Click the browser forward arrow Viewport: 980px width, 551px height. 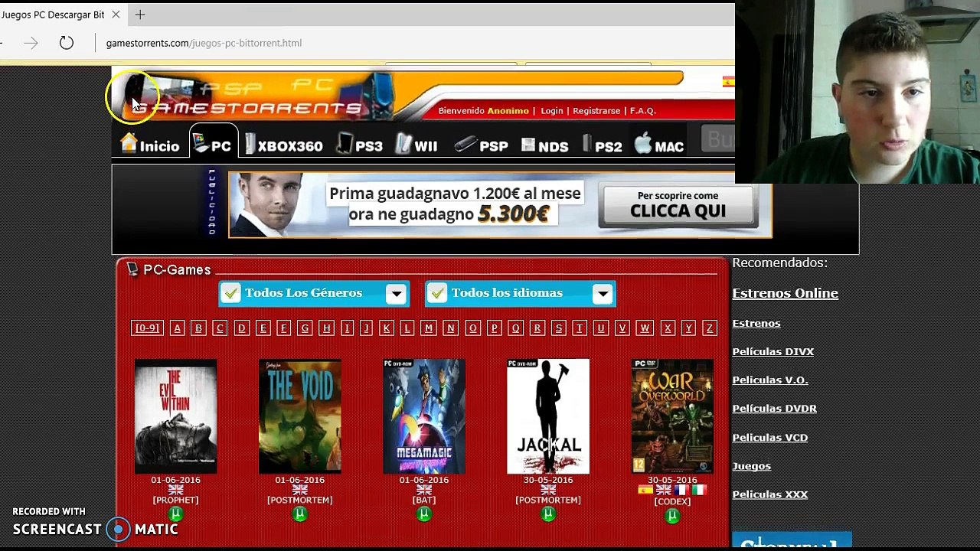click(x=31, y=43)
